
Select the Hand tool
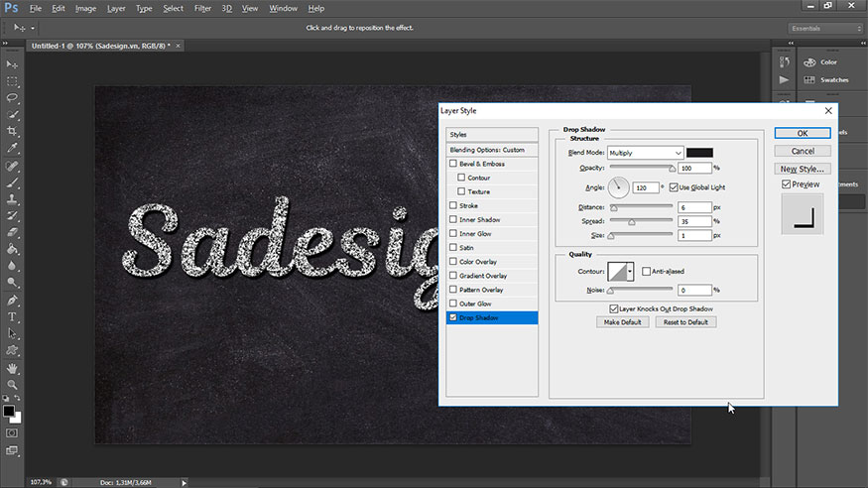pyautogui.click(x=12, y=369)
